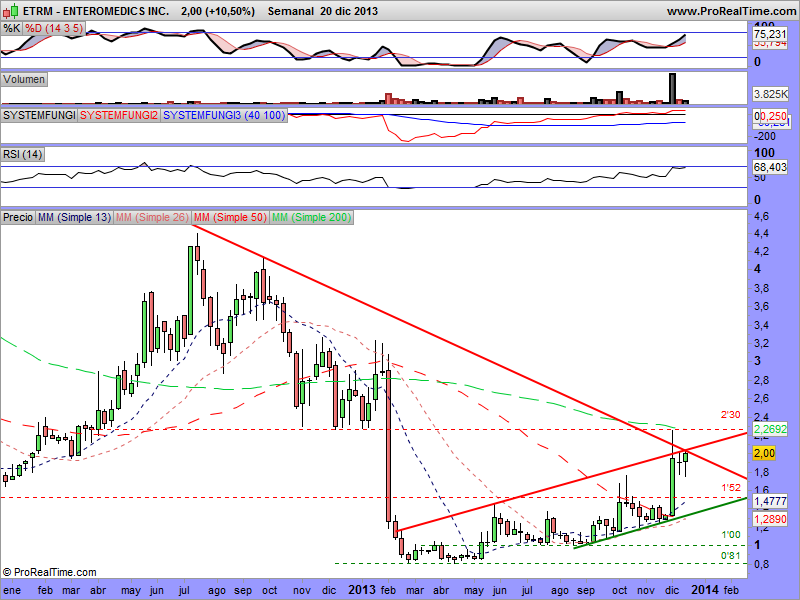The image size is (800, 600).
Task: Select MM (Simple 26) moving average label
Action: tap(152, 217)
